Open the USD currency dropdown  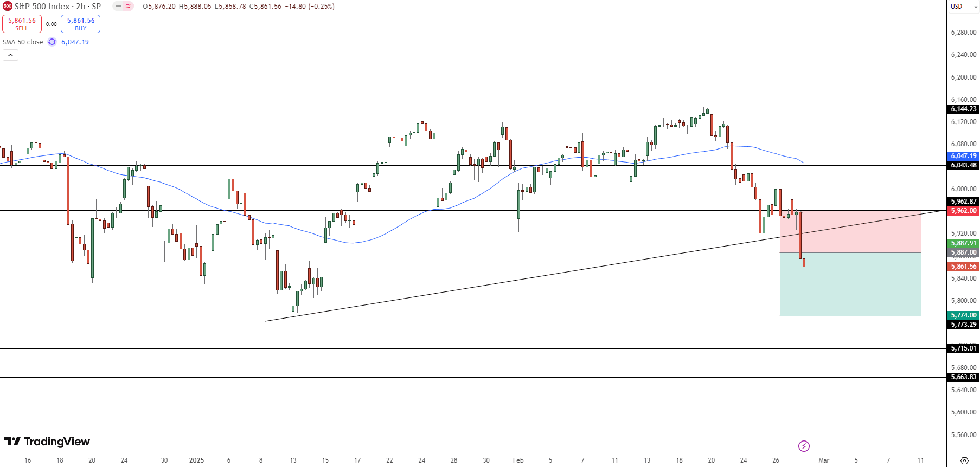[x=964, y=7]
